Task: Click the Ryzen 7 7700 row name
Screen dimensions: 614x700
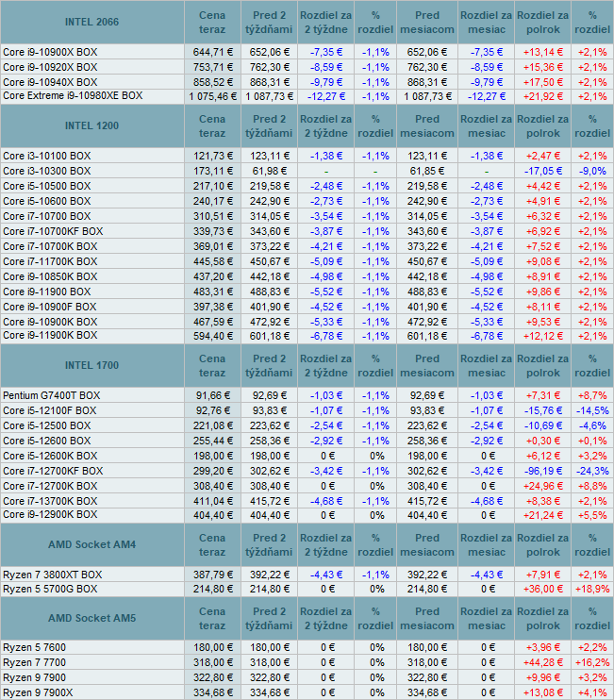Action: pos(34,663)
